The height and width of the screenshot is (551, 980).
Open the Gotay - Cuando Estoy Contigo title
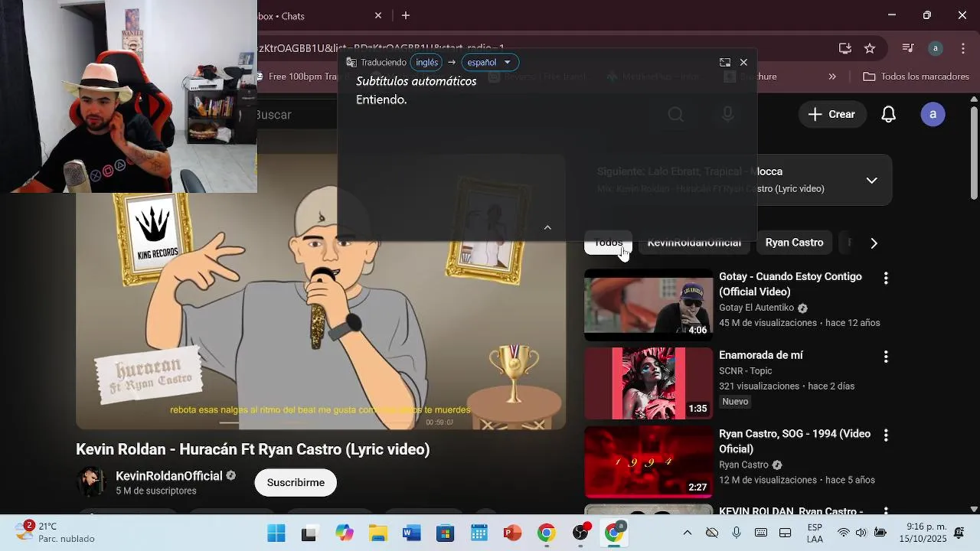[790, 284]
